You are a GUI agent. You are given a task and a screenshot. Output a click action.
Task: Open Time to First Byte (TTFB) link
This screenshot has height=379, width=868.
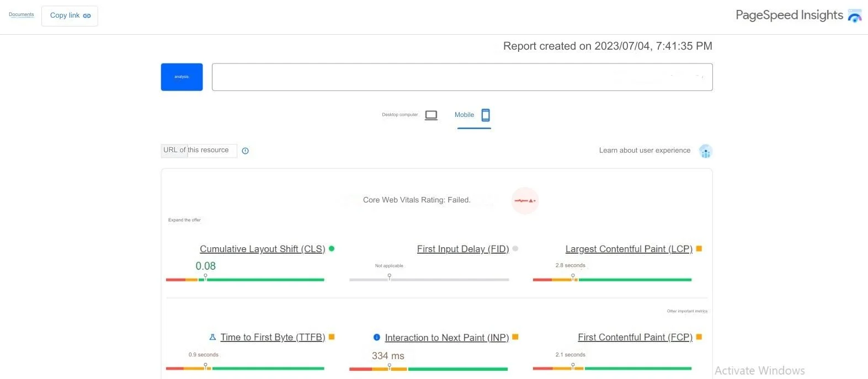[x=273, y=337]
